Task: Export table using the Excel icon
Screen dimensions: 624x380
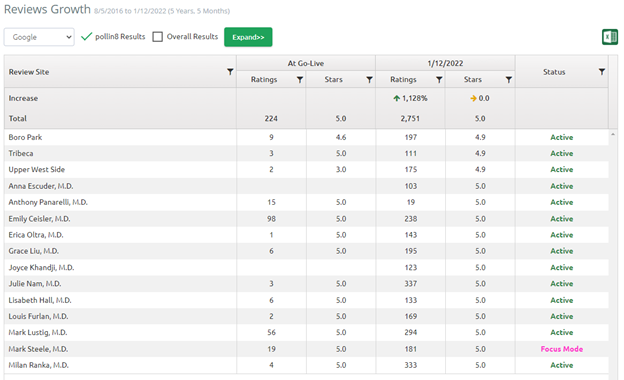Action: pyautogui.click(x=610, y=37)
